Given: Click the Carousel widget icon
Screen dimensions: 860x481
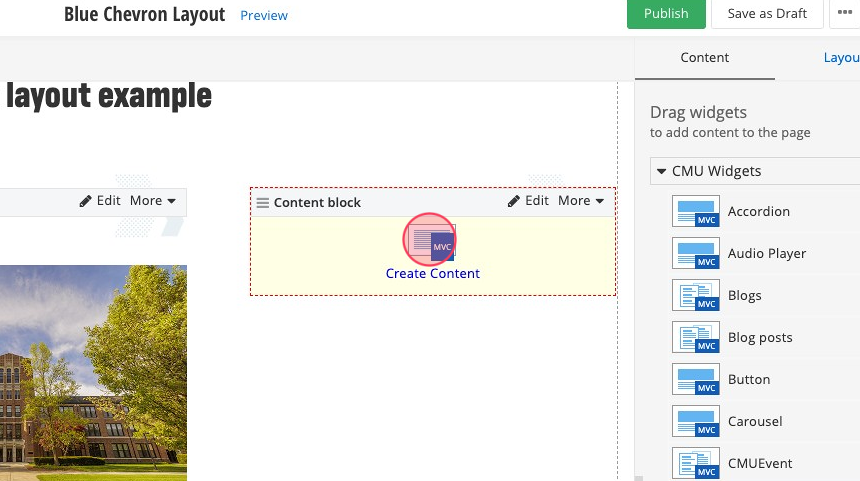Looking at the screenshot, I should [x=697, y=422].
